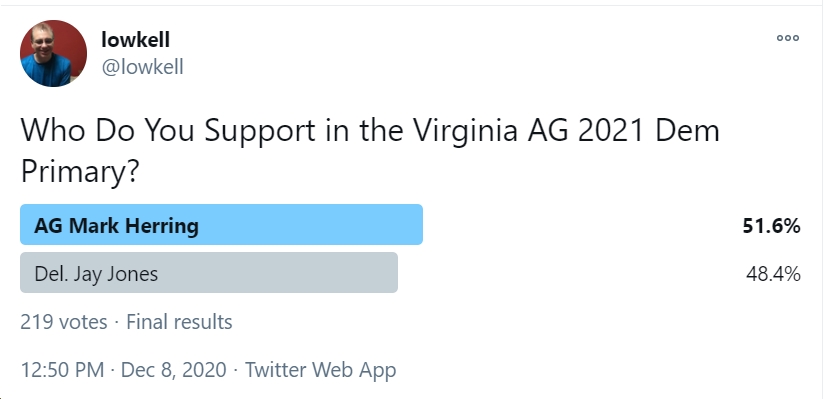Click the 48.4% result percentage
This screenshot has height=399, width=836.
[773, 274]
